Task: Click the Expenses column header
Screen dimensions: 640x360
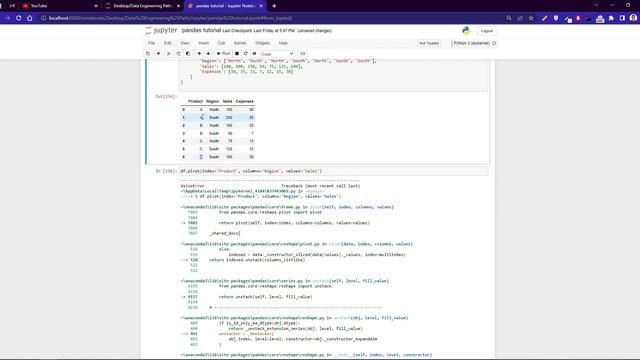Action: [244, 101]
